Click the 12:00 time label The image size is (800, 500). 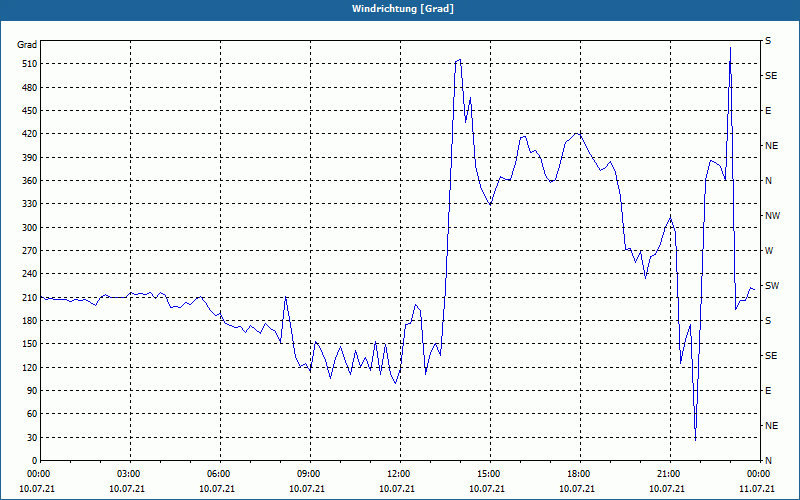[398, 473]
